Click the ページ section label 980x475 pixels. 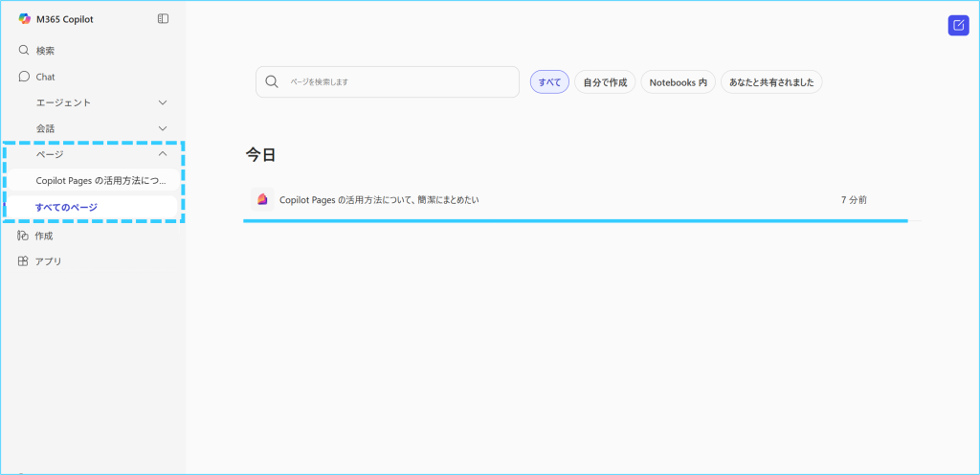(x=50, y=154)
